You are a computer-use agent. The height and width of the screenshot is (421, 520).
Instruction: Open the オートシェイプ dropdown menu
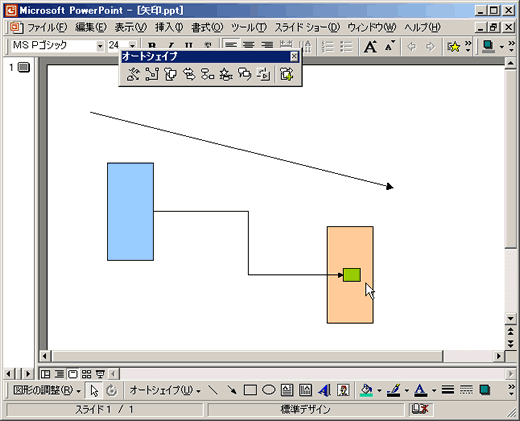(165, 390)
